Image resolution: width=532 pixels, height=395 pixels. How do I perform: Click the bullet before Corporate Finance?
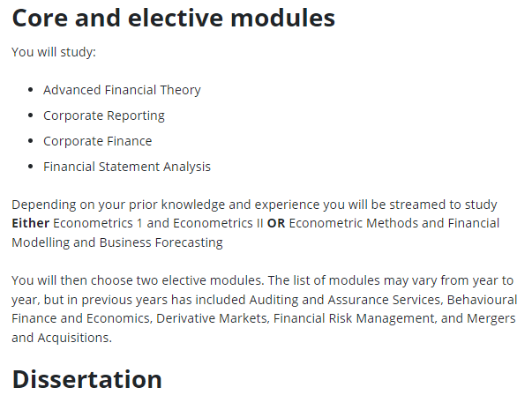click(x=31, y=141)
